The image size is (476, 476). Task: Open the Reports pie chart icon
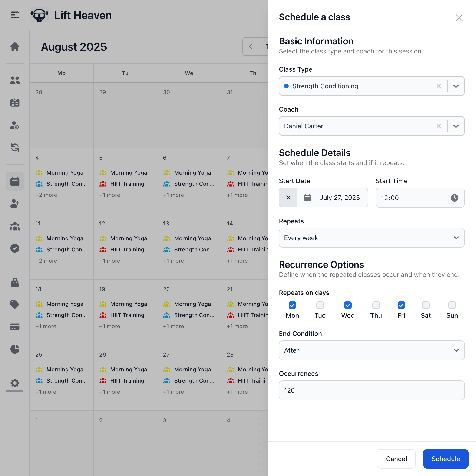tap(15, 349)
